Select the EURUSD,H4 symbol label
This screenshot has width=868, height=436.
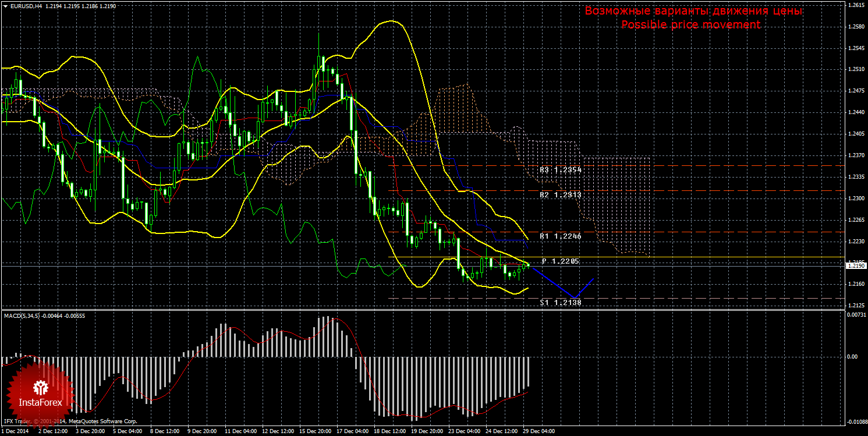[25, 6]
